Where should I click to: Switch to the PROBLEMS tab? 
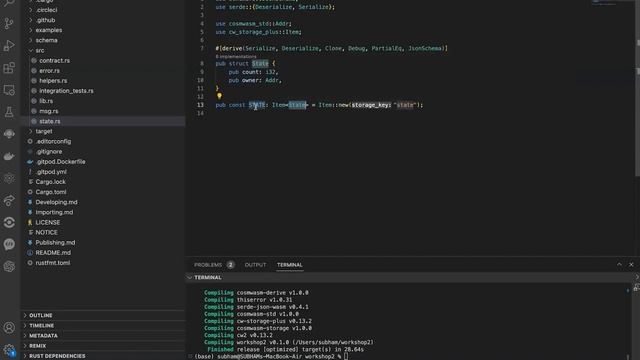[208, 265]
